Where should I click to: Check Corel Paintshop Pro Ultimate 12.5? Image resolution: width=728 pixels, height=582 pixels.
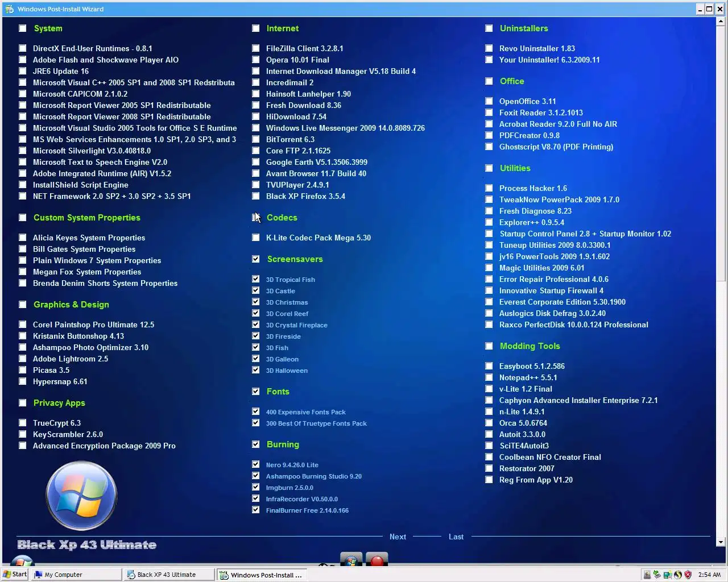(23, 325)
